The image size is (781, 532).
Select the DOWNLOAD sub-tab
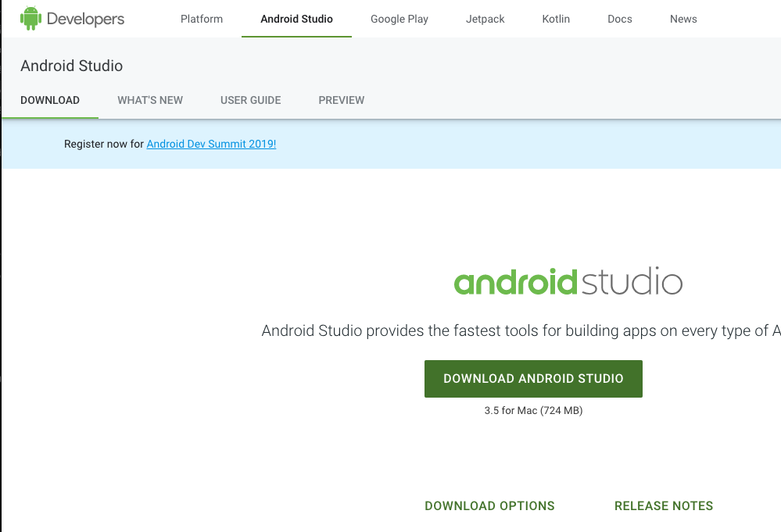coord(50,100)
